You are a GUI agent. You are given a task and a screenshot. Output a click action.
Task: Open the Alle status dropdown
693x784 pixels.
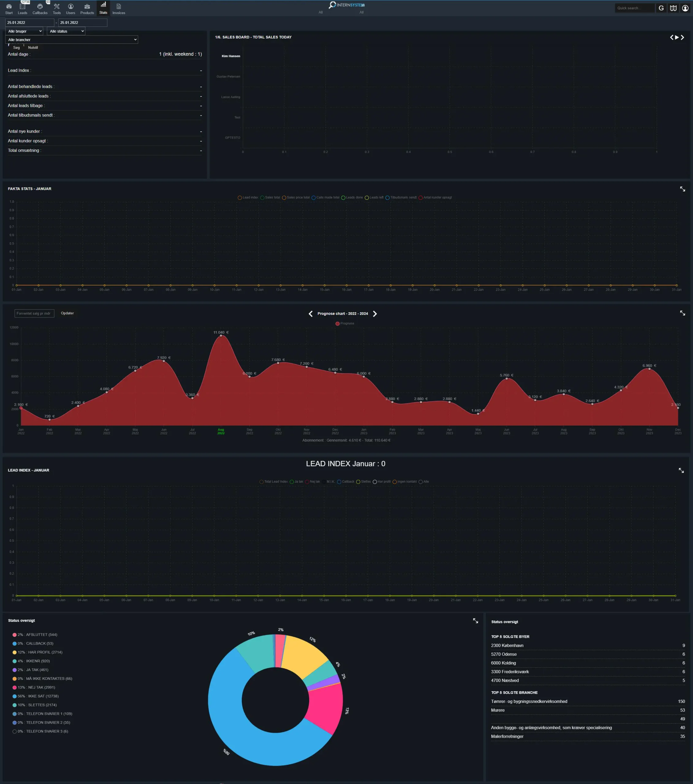[66, 31]
